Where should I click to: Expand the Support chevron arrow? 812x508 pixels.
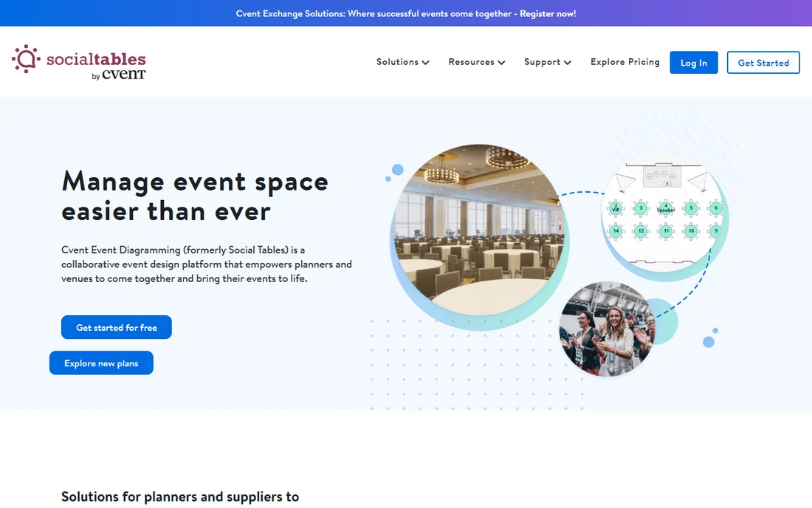568,63
